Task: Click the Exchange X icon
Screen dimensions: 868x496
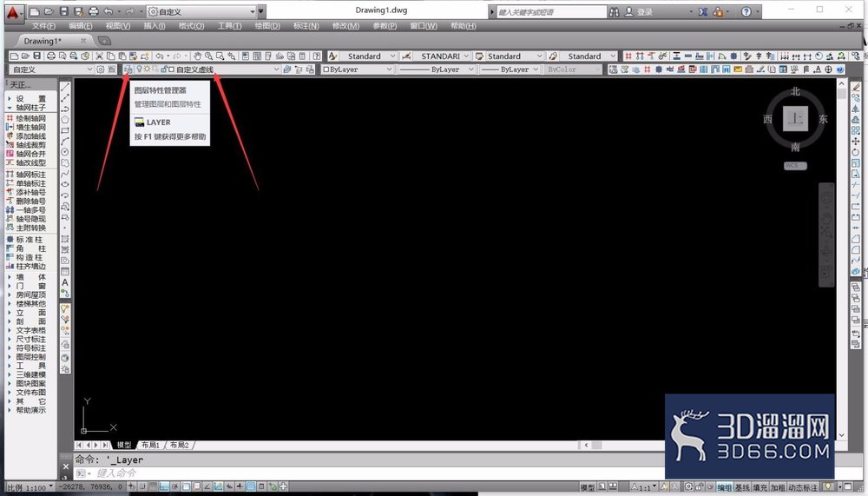Action: [x=702, y=11]
